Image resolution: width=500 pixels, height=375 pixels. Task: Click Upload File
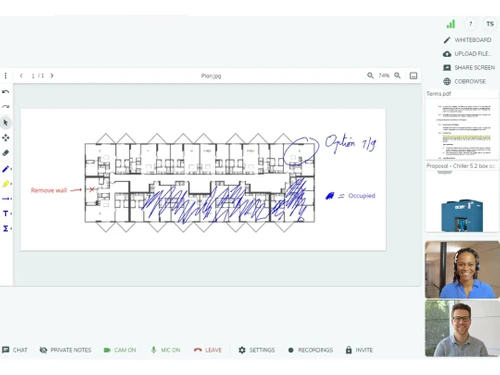tap(467, 54)
